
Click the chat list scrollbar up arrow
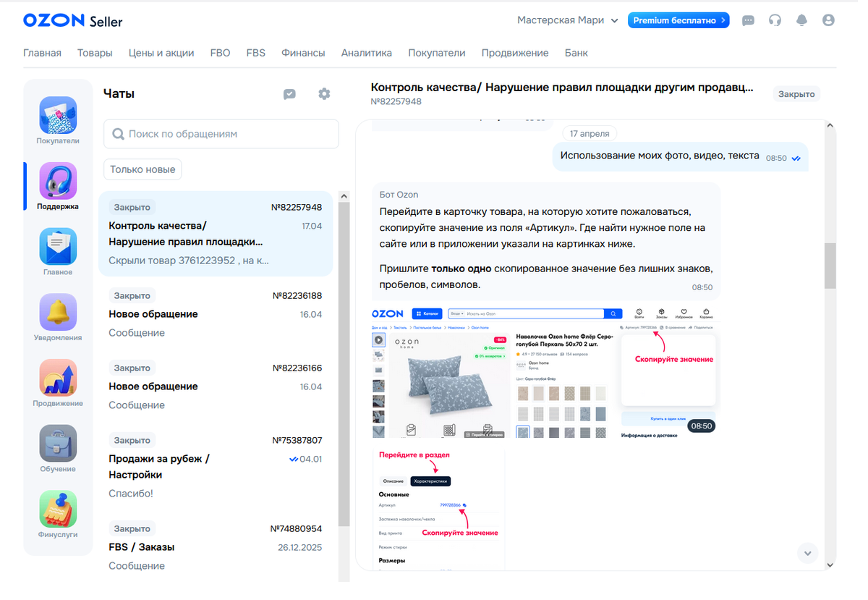(x=344, y=197)
